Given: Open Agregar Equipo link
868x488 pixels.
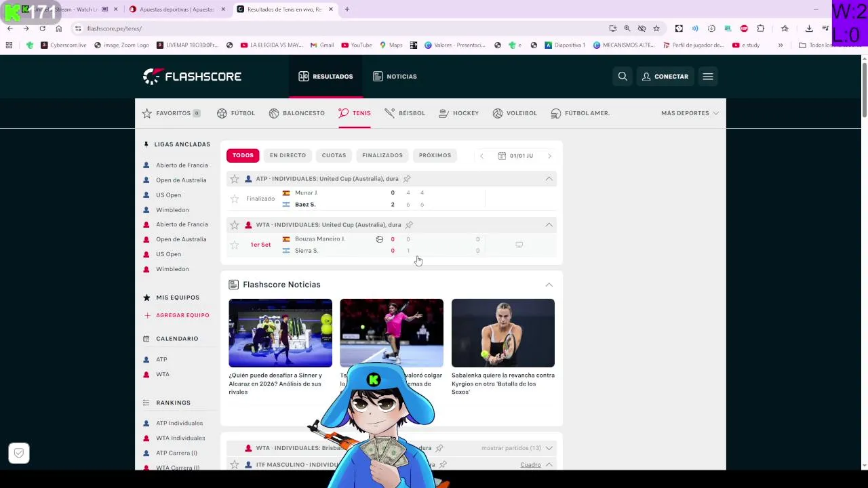Looking at the screenshot, I should click(x=176, y=315).
